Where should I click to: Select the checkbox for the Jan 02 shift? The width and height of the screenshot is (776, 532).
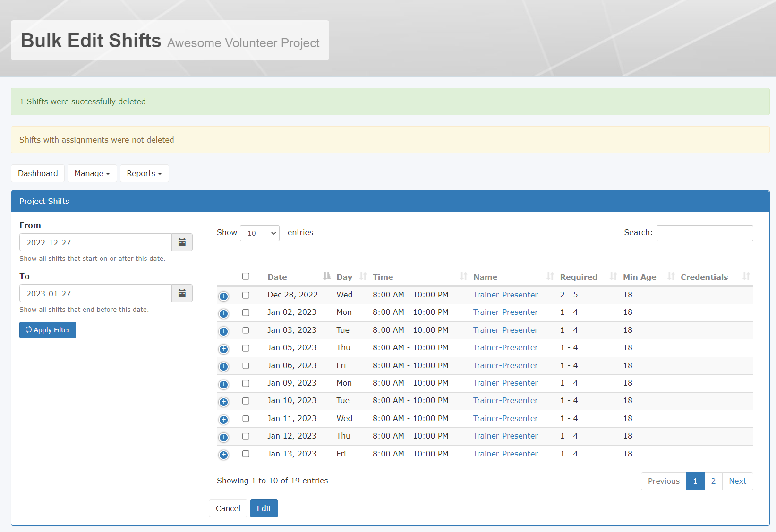[246, 312]
